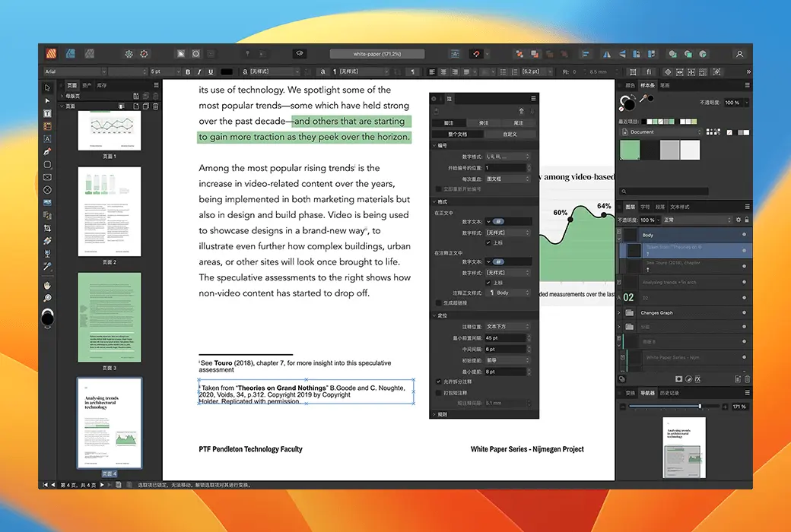
Task: Open the 数字格式 numbering format dropdown
Action: [x=507, y=157]
